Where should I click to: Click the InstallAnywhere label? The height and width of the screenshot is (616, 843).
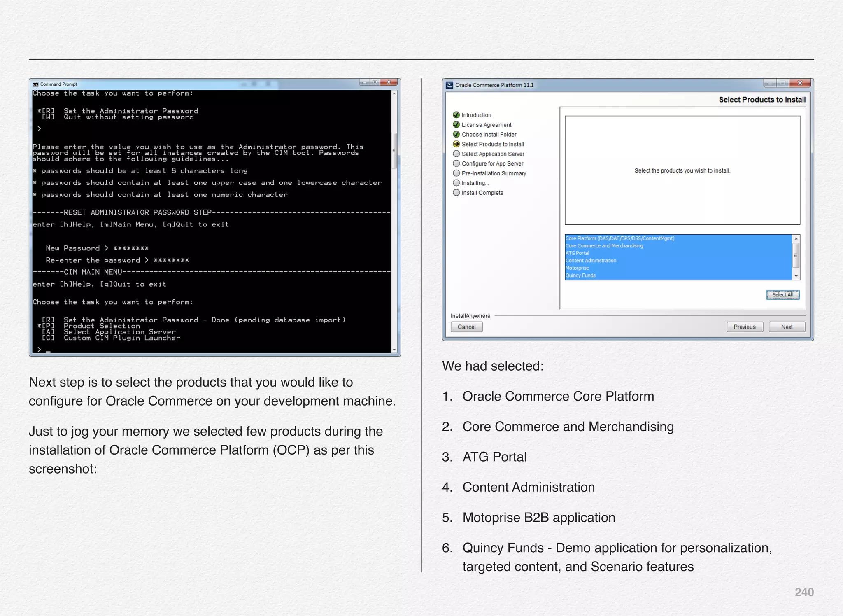click(470, 316)
